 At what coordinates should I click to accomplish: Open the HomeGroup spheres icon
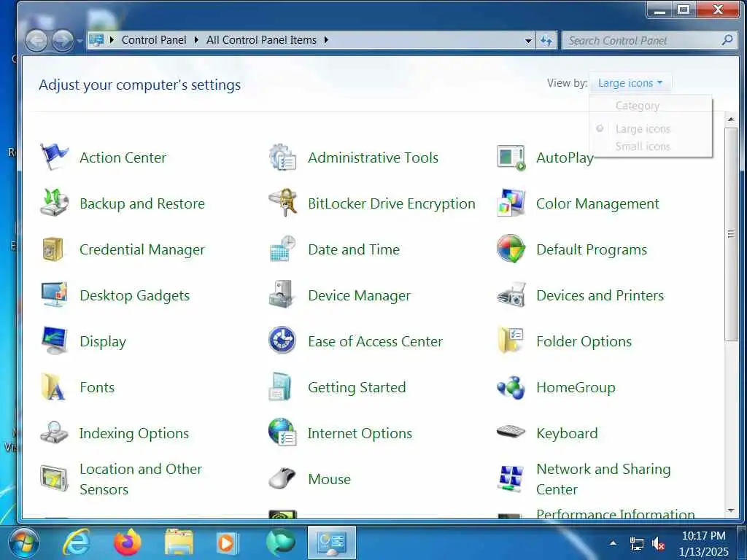point(511,387)
